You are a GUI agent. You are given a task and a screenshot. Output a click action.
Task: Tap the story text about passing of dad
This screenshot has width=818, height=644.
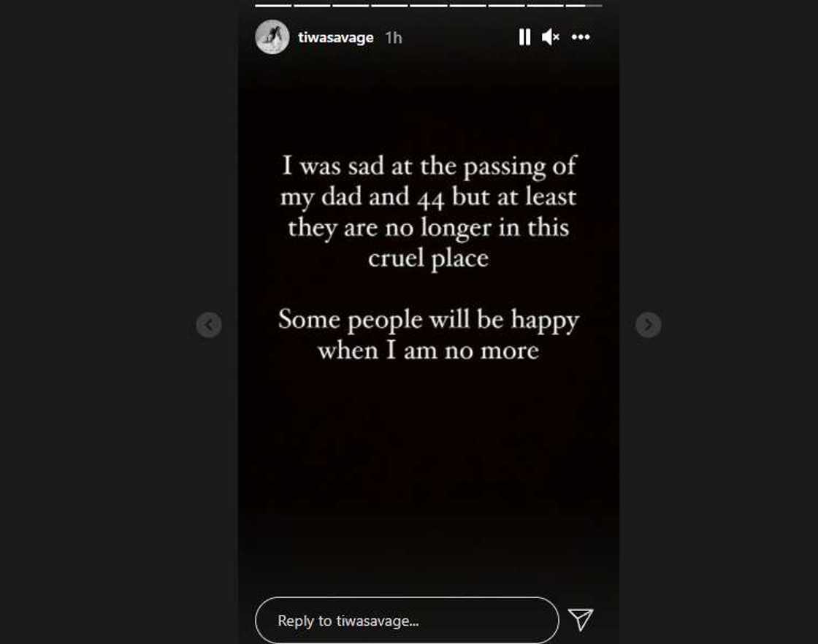(429, 212)
